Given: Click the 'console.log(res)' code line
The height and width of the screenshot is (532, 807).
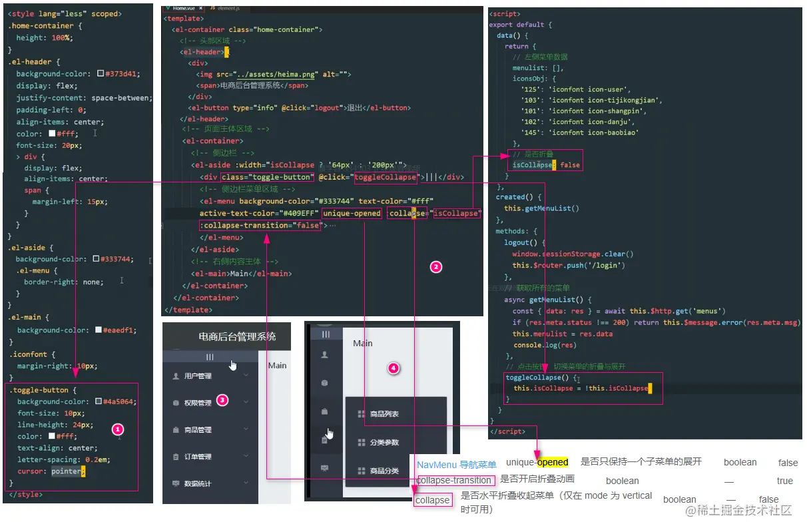Looking at the screenshot, I should pyautogui.click(x=545, y=345).
